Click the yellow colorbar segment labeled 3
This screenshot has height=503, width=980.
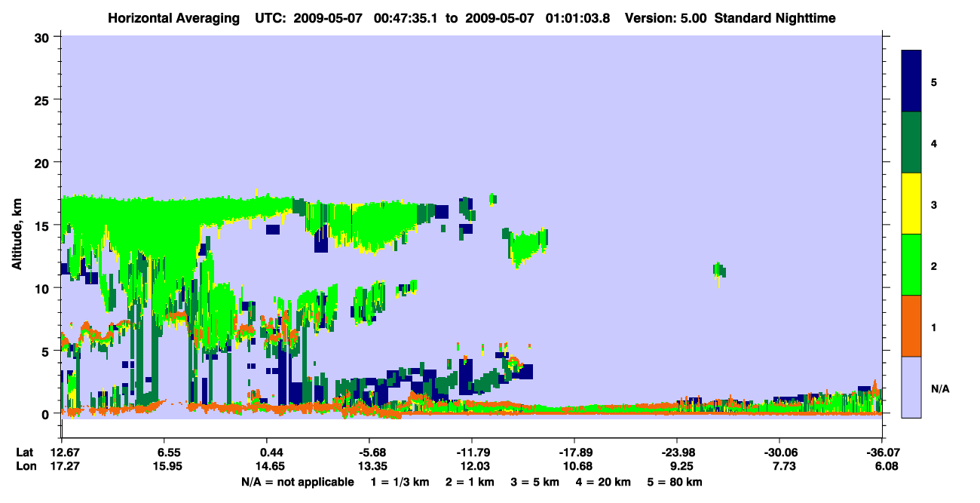(911, 204)
